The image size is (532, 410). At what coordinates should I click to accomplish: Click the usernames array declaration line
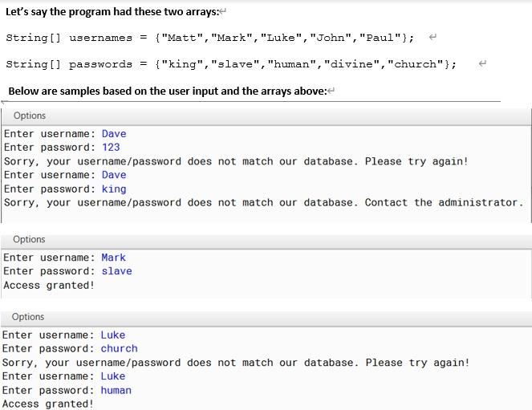(210, 37)
